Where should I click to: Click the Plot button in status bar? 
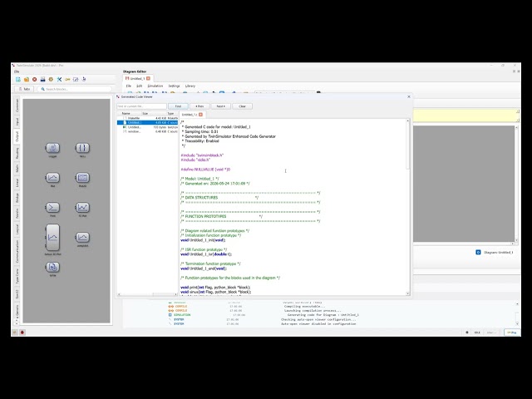pyautogui.click(x=512, y=332)
